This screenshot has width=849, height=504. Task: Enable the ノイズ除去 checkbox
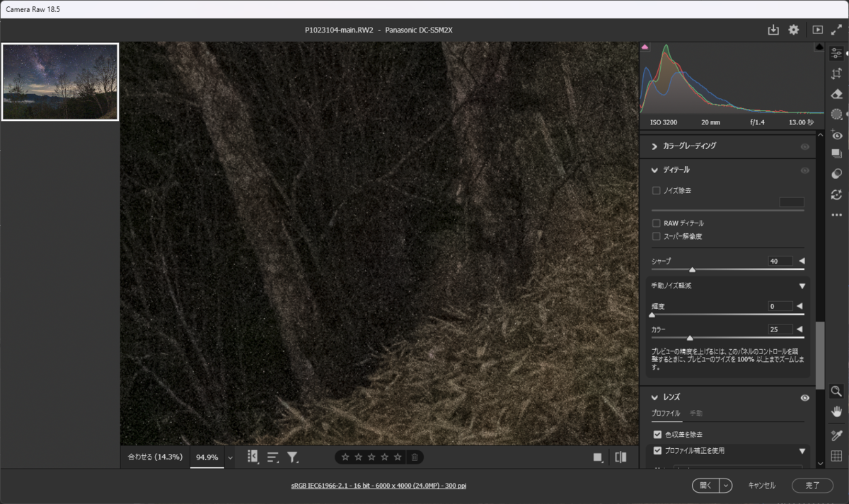[656, 191]
